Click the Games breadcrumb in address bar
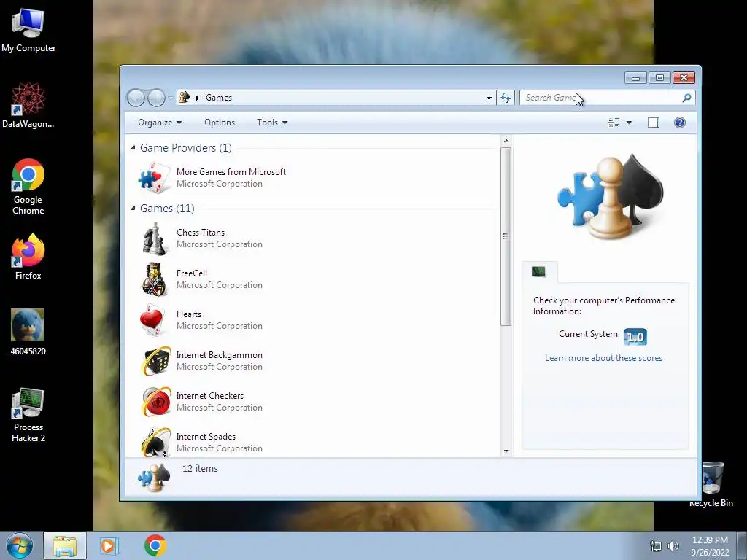 [219, 98]
